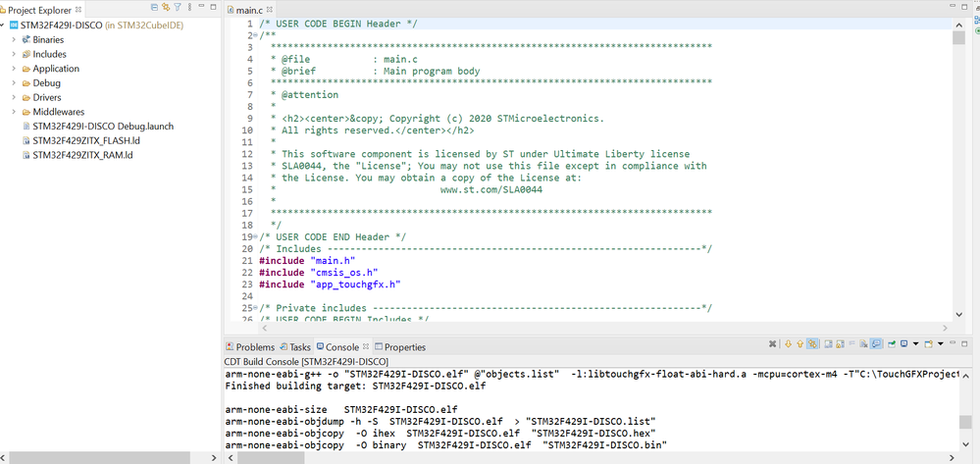Go to previous error in console

(x=800, y=344)
